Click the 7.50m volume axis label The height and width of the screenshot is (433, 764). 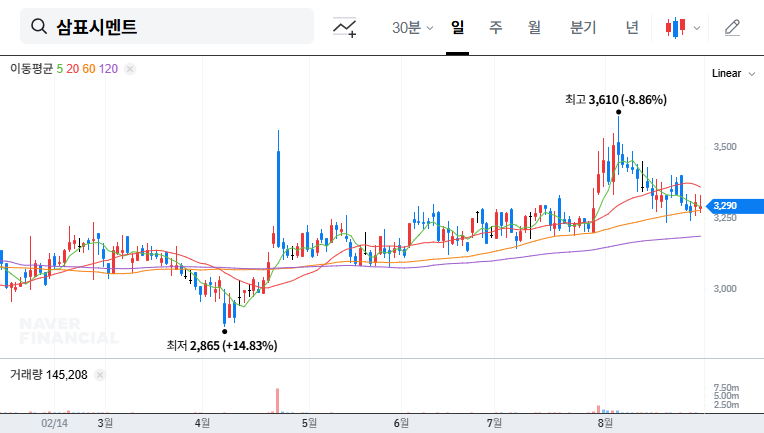(726, 388)
